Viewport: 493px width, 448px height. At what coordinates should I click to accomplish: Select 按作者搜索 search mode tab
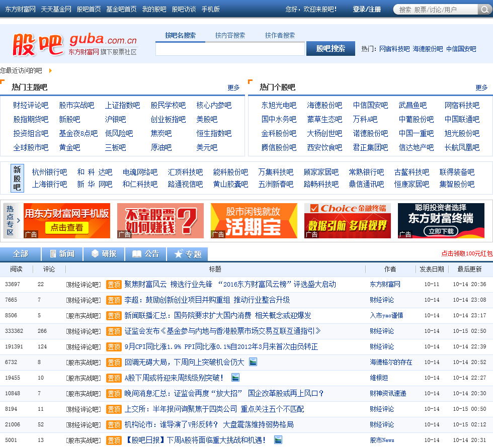coord(280,35)
